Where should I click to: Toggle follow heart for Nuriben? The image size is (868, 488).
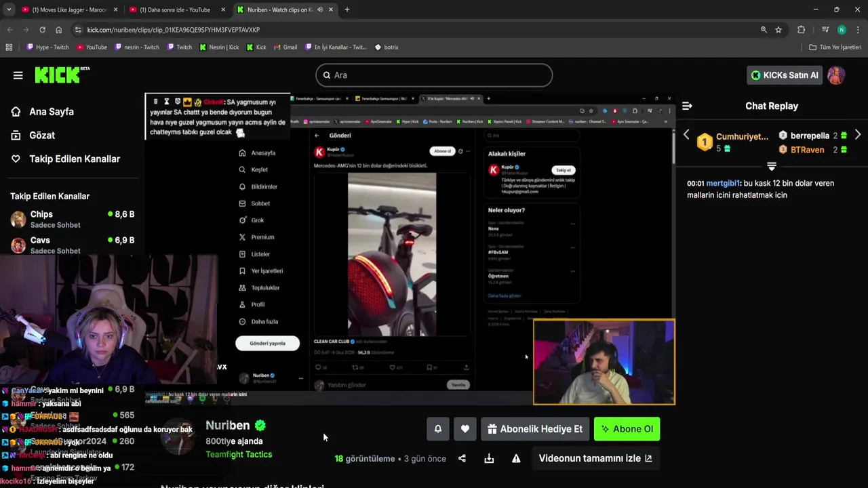(x=465, y=429)
